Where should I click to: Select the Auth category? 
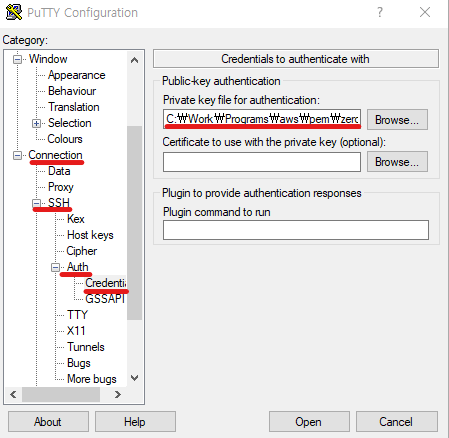[x=78, y=267]
